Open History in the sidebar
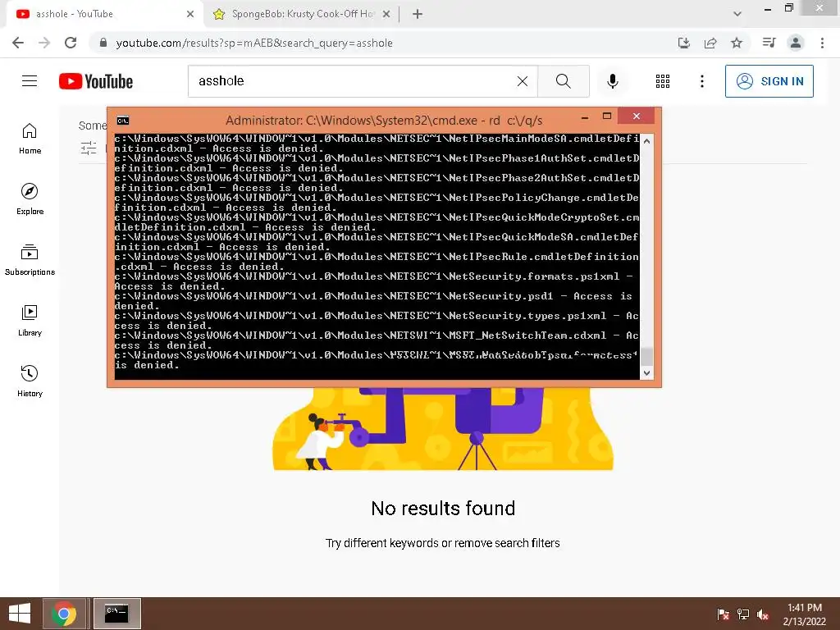 (30, 381)
